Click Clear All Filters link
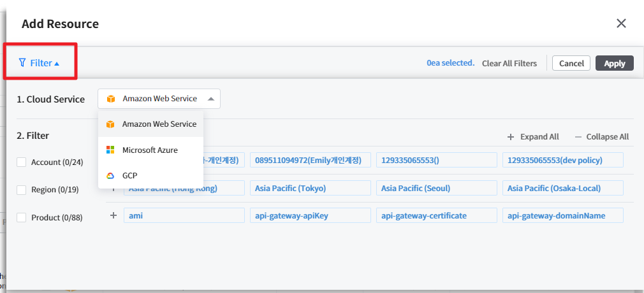The image size is (644, 293). click(x=509, y=63)
